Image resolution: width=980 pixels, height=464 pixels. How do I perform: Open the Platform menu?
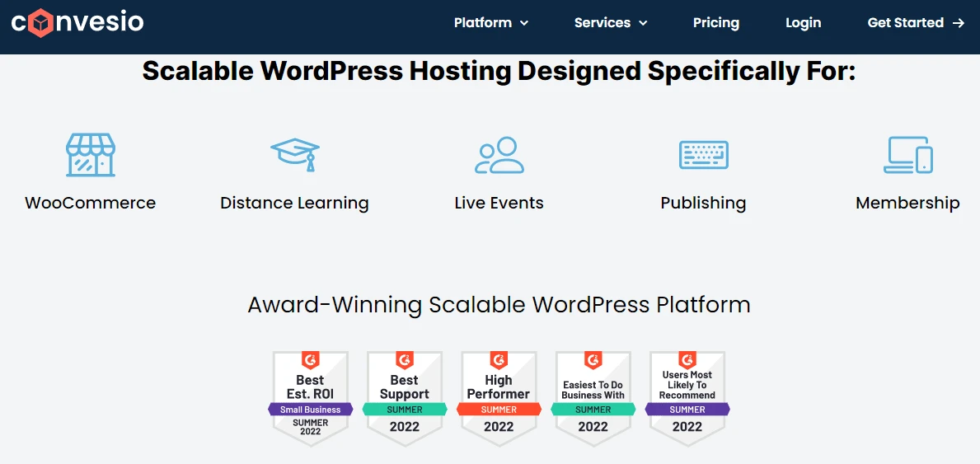pos(491,23)
